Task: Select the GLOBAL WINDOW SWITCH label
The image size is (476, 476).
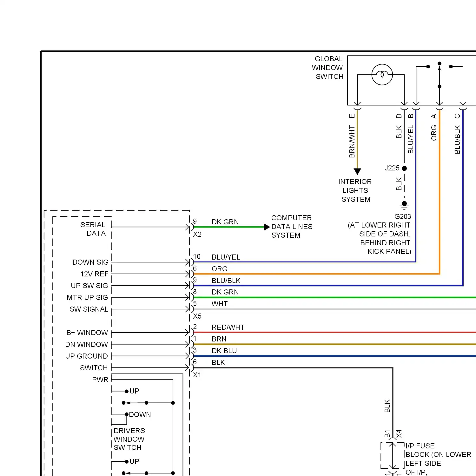Action: tap(328, 68)
